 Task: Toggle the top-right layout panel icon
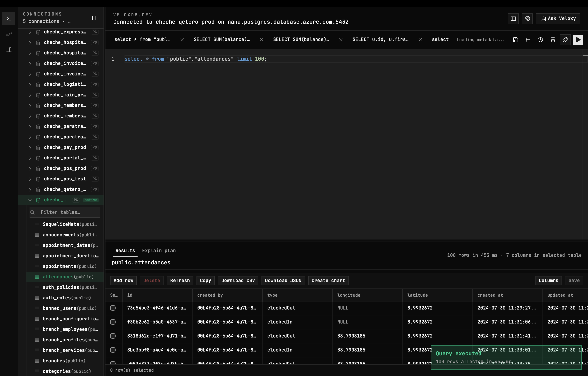pyautogui.click(x=513, y=18)
